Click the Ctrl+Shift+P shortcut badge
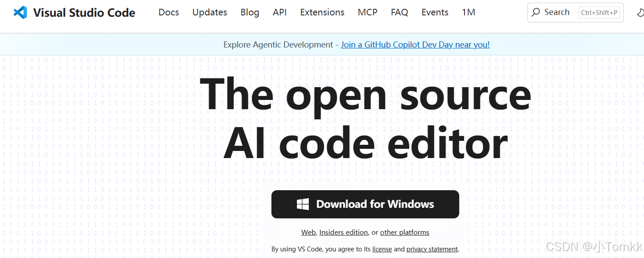Viewport: 644px width, 258px height. 599,13
